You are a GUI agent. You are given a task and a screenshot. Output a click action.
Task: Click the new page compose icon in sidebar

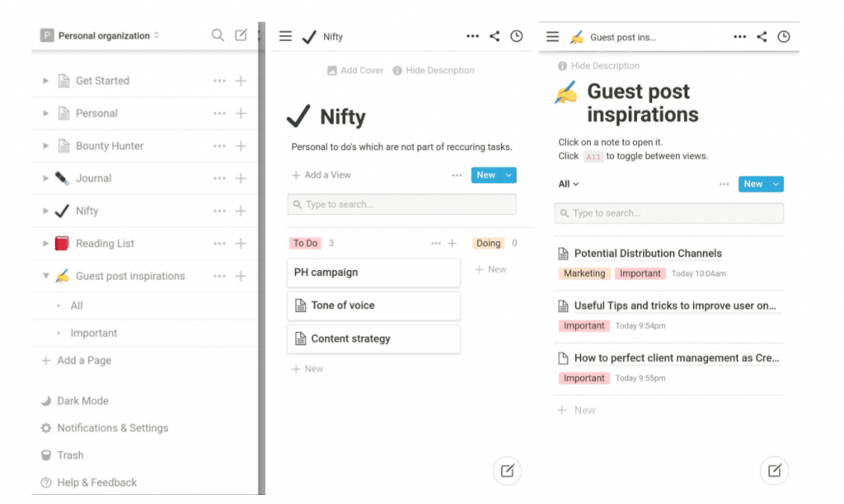pyautogui.click(x=241, y=35)
